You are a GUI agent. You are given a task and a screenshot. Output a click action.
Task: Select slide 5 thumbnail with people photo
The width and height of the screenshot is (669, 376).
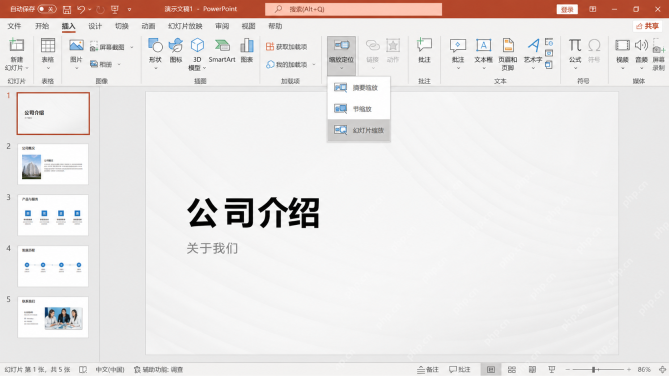point(53,317)
